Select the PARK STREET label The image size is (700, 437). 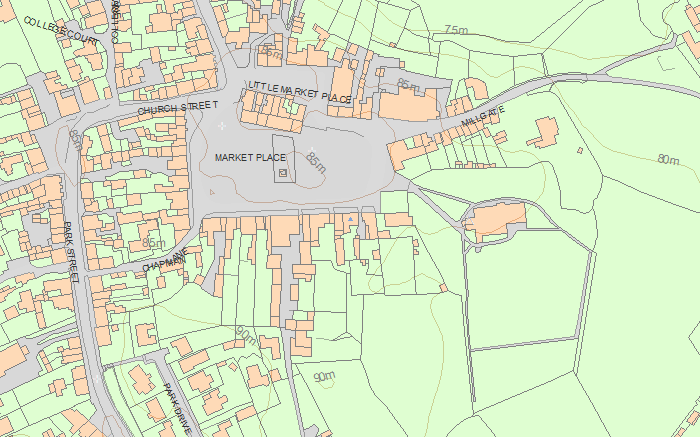pos(71,252)
